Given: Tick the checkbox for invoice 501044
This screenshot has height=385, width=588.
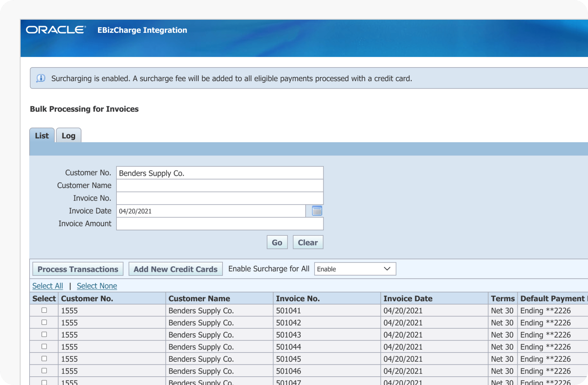Looking at the screenshot, I should 44,346.
